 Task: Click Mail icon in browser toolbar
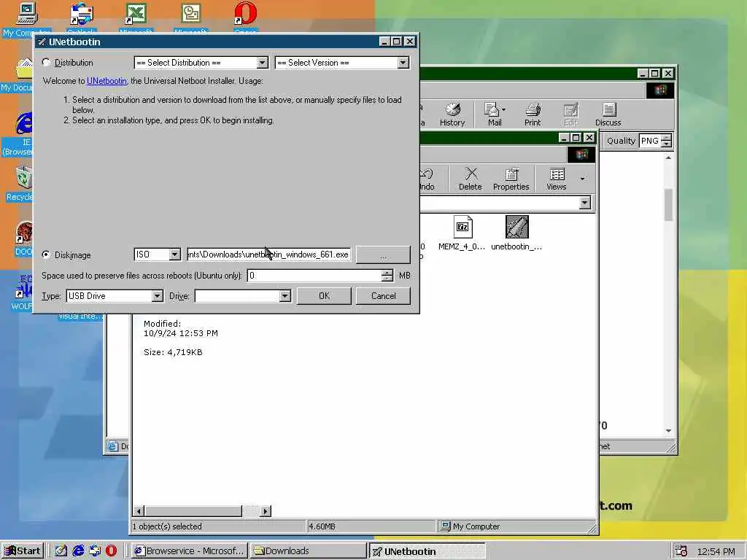click(495, 114)
